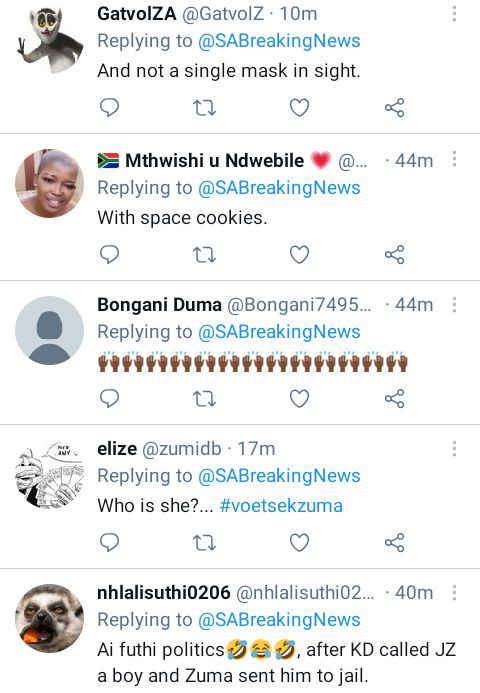Image resolution: width=480 pixels, height=693 pixels.
Task: Retweet GatvolZA's mask tweet
Action: (205, 107)
